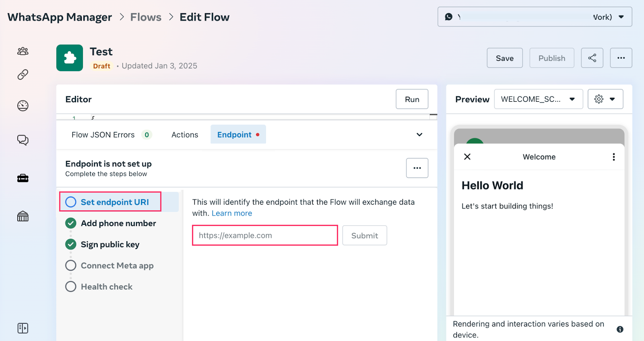Click the Save button

coord(505,58)
